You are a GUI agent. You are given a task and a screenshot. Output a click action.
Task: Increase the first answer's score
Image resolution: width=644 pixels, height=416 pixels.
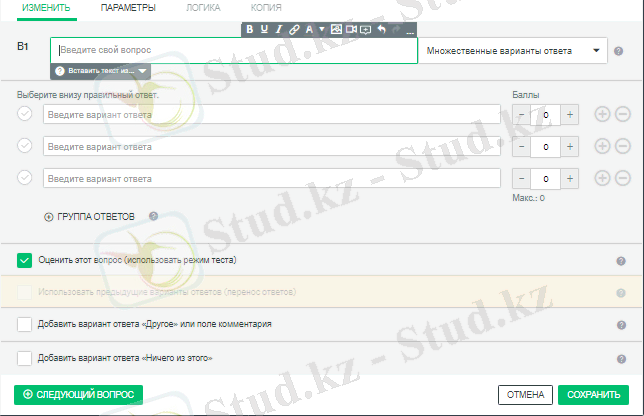click(570, 115)
